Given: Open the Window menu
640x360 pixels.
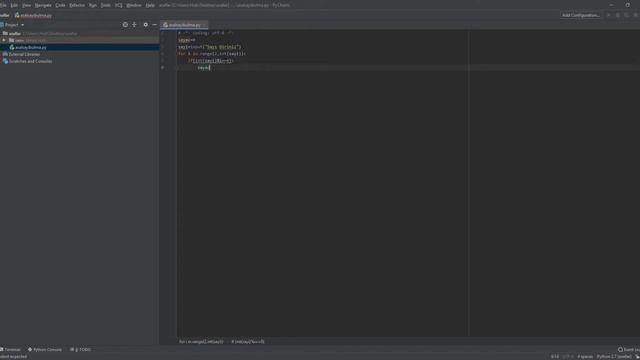Looking at the screenshot, I should [133, 5].
